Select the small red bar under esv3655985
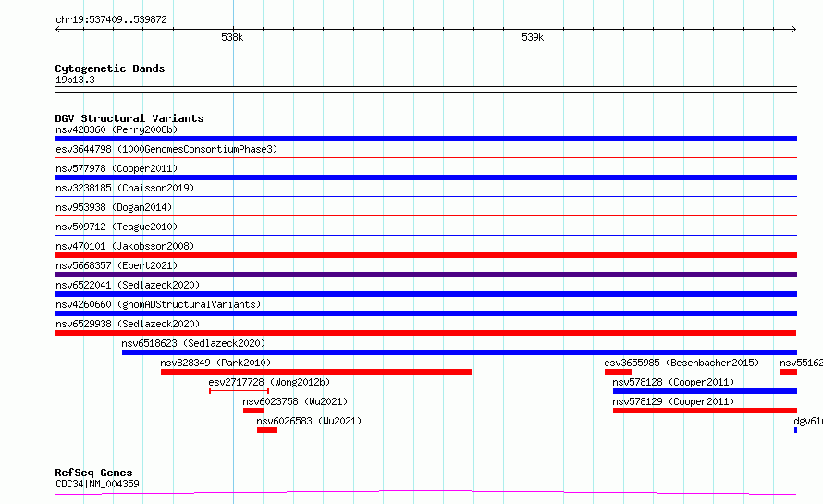Image resolution: width=823 pixels, height=504 pixels. coord(618,372)
